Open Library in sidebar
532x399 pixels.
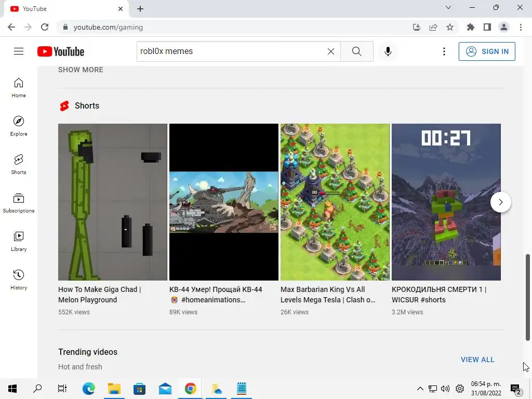pos(19,241)
